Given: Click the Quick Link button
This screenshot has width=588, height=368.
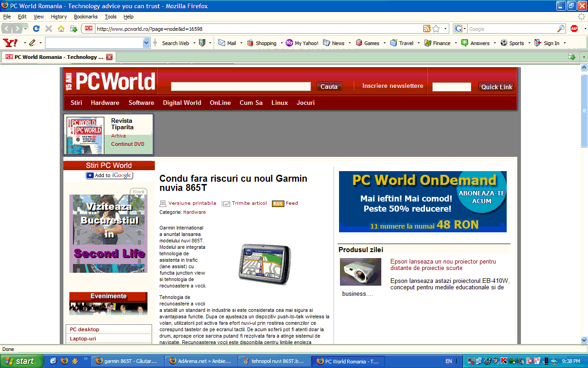Looking at the screenshot, I should click(497, 87).
